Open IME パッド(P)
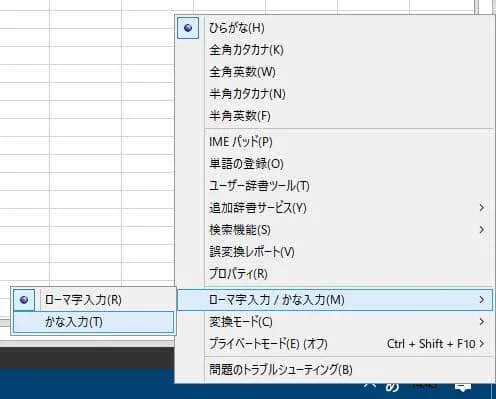 pyautogui.click(x=335, y=142)
